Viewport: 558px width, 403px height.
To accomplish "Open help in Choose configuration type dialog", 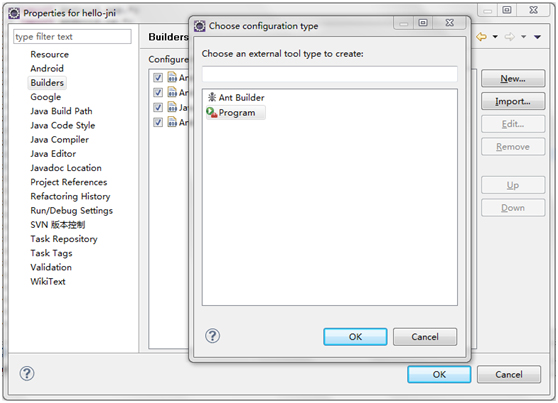I will pyautogui.click(x=212, y=336).
